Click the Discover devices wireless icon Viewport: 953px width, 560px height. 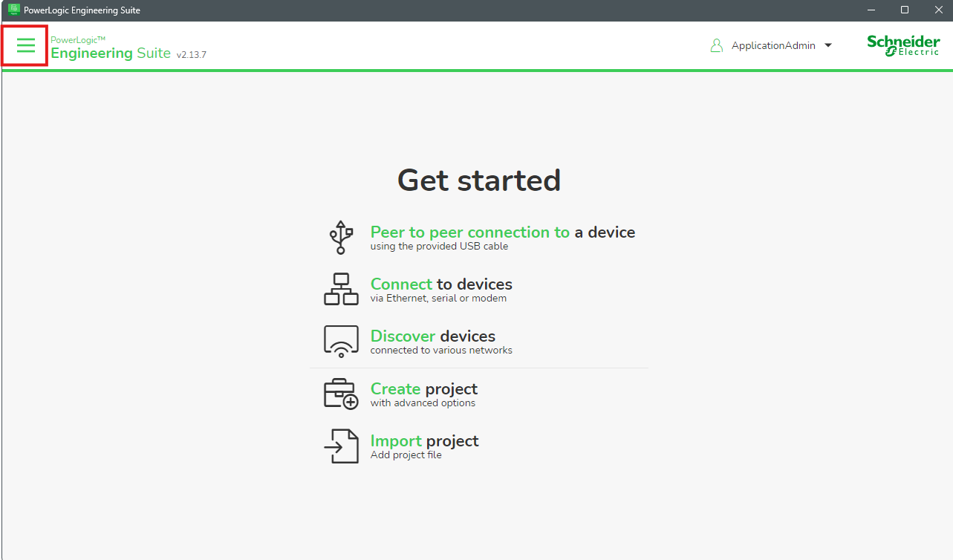click(x=341, y=342)
